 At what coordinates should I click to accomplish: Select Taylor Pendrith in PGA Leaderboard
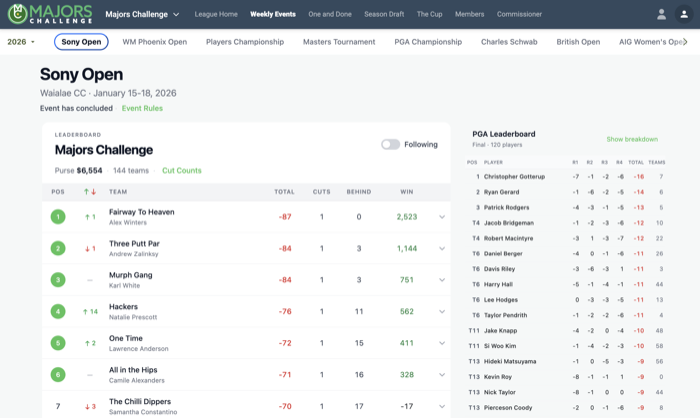pyautogui.click(x=505, y=315)
